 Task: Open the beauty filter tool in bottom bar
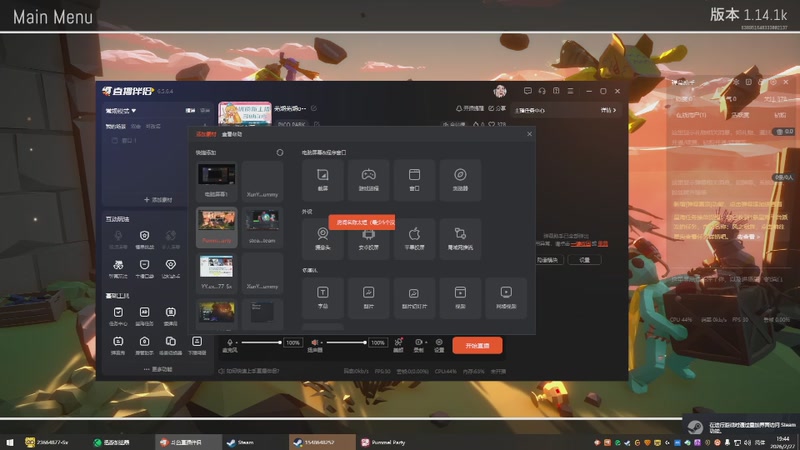point(398,345)
